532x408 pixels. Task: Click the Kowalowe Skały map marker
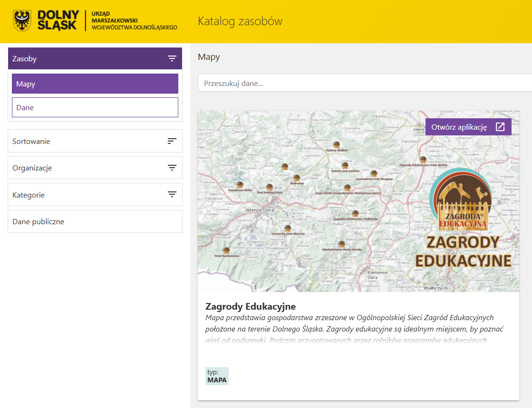click(240, 185)
